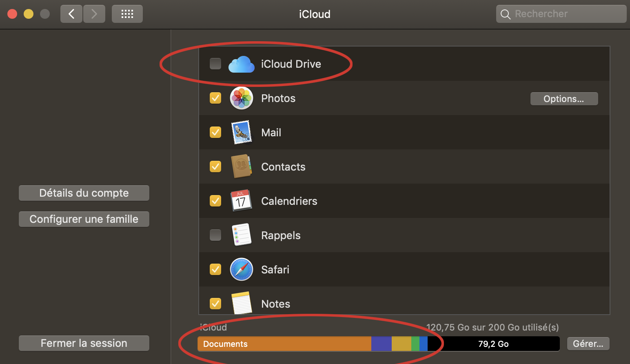Click the iCloud Drive cloud icon
The width and height of the screenshot is (630, 364).
(241, 64)
